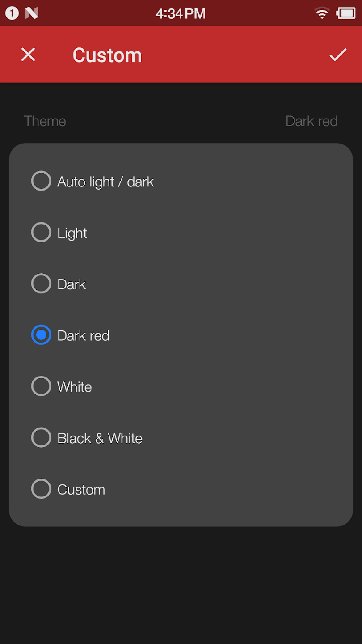Tap the Wi-Fi signal icon
The width and height of the screenshot is (362, 644).
point(321,13)
